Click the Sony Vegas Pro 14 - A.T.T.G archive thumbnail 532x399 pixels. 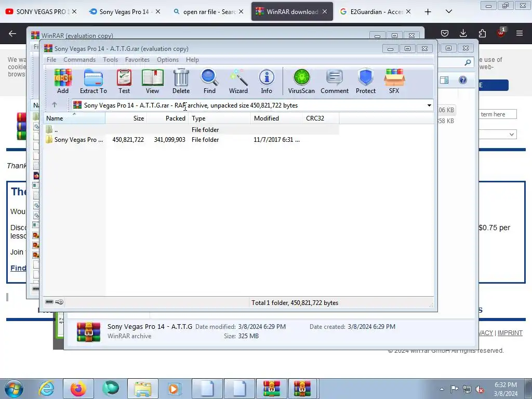click(88, 332)
